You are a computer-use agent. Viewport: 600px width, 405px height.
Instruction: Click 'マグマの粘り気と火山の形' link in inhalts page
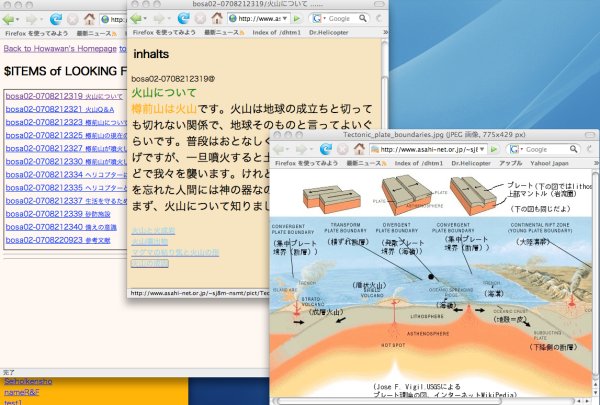pos(175,252)
